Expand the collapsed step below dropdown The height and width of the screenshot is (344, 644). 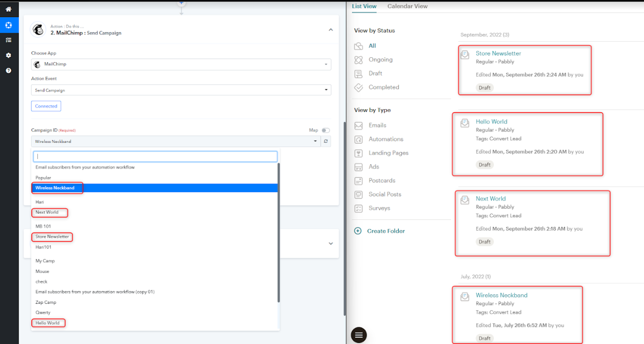click(330, 243)
